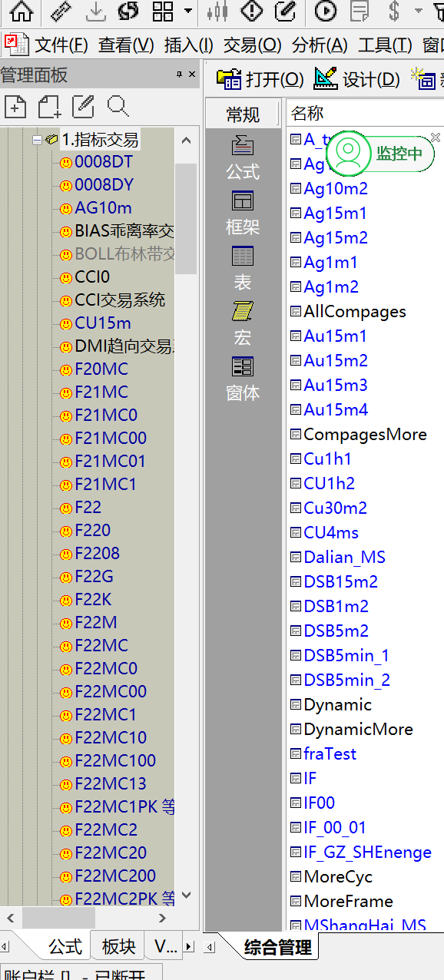Click the 设计(D) button
The width and height of the screenshot is (444, 980).
[357, 79]
